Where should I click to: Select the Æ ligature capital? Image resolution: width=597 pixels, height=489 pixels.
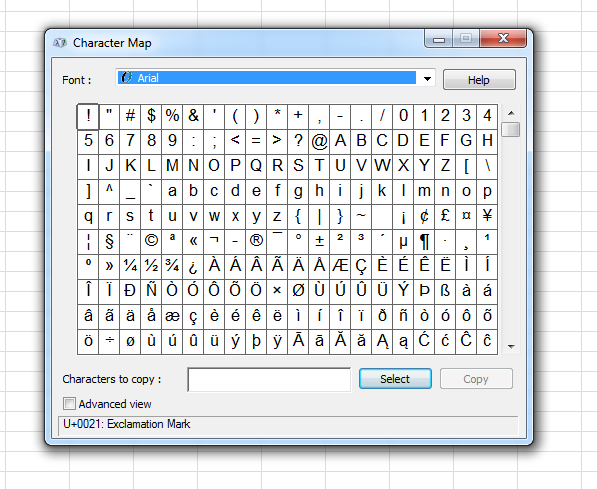pos(340,266)
